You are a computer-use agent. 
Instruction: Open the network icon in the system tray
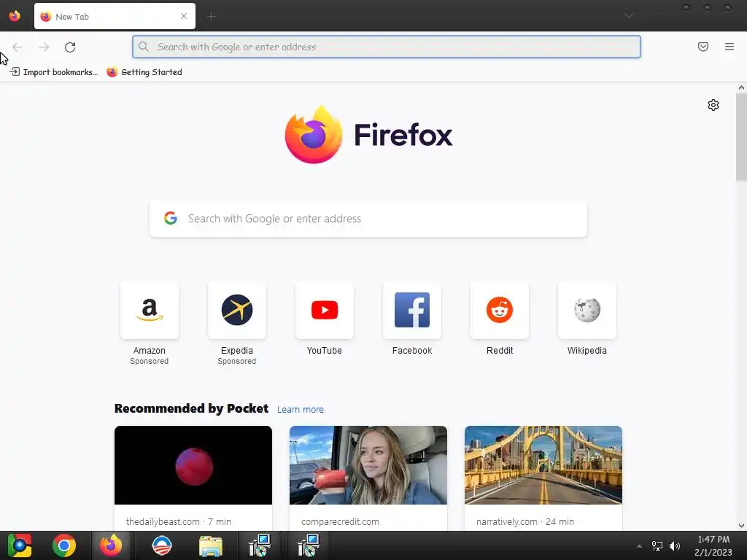[x=657, y=546]
